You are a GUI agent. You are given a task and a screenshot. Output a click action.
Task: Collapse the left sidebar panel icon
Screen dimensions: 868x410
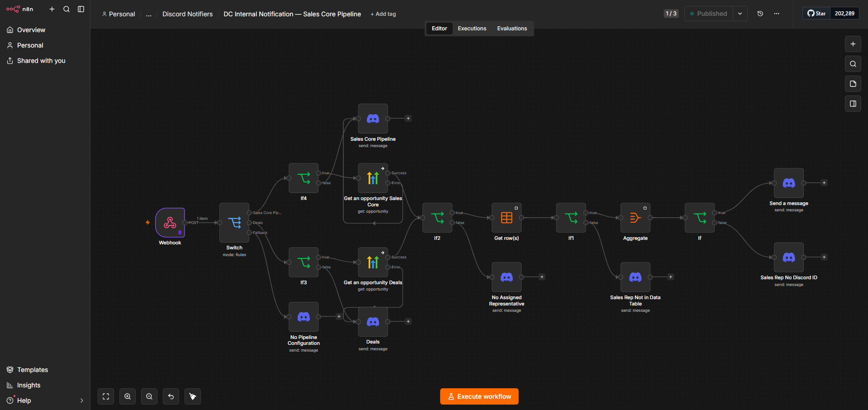coord(81,9)
